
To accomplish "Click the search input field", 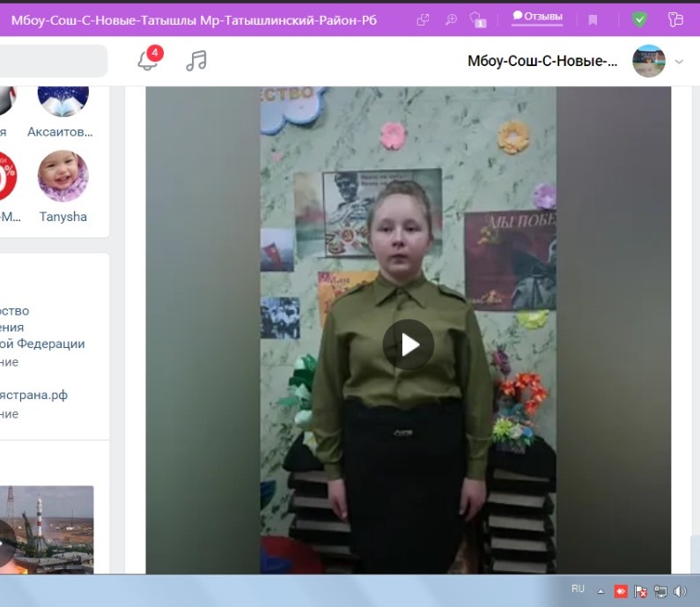I will pyautogui.click(x=54, y=61).
